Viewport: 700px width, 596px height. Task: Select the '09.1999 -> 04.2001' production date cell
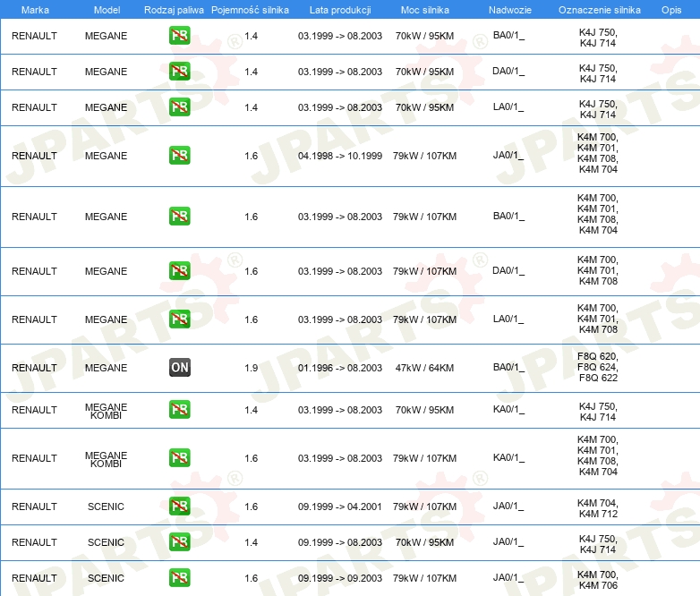click(x=340, y=507)
